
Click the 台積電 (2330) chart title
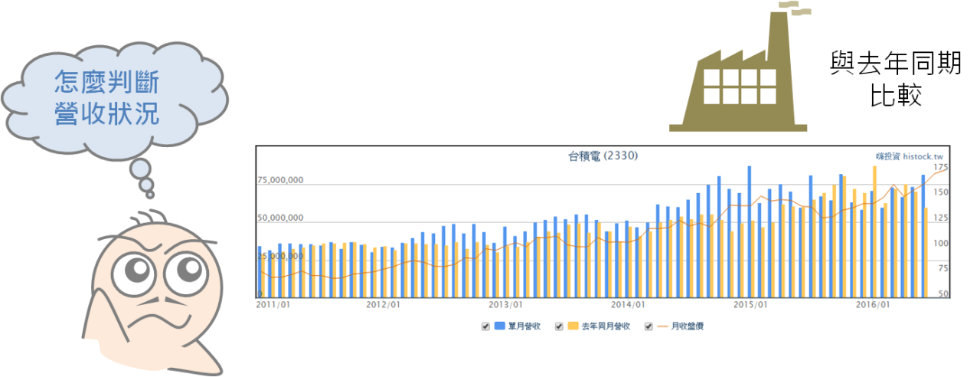pyautogui.click(x=603, y=156)
